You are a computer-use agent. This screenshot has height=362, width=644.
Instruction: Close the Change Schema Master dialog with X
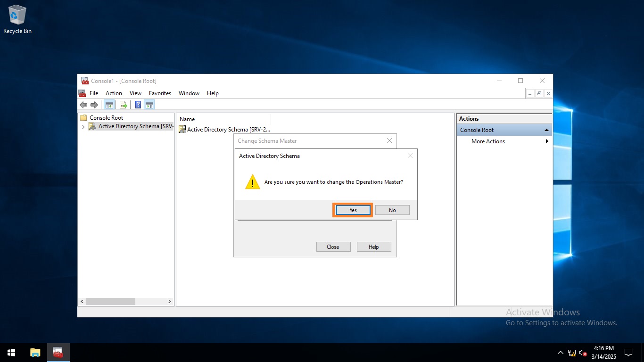(x=389, y=140)
